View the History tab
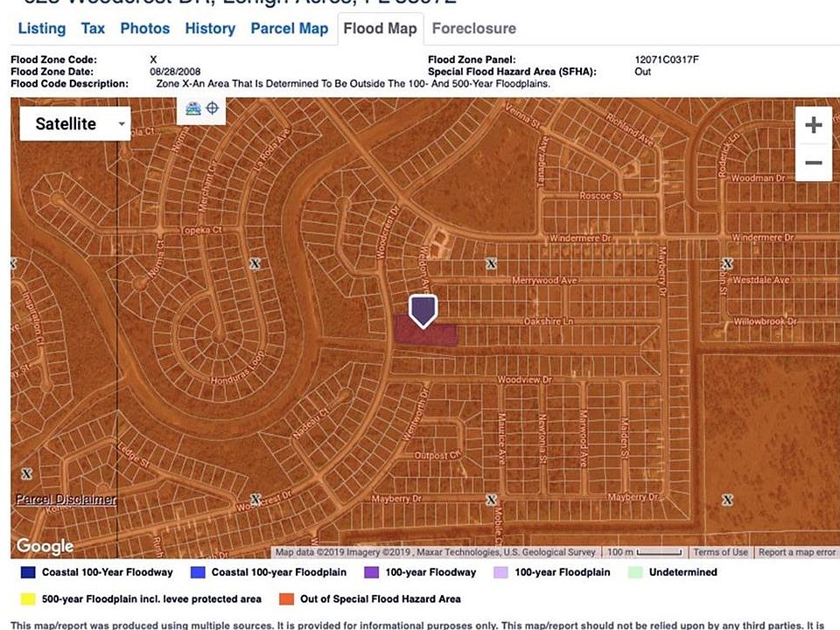The image size is (840, 630). click(x=210, y=28)
